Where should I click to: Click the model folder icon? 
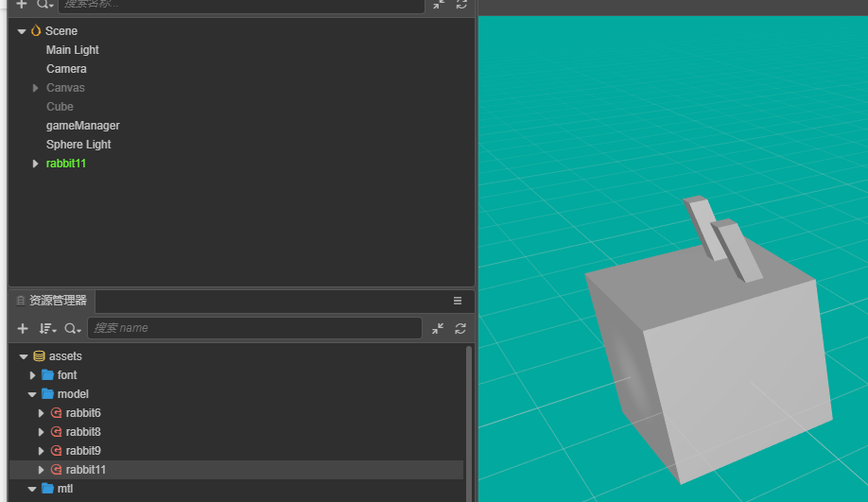click(47, 393)
